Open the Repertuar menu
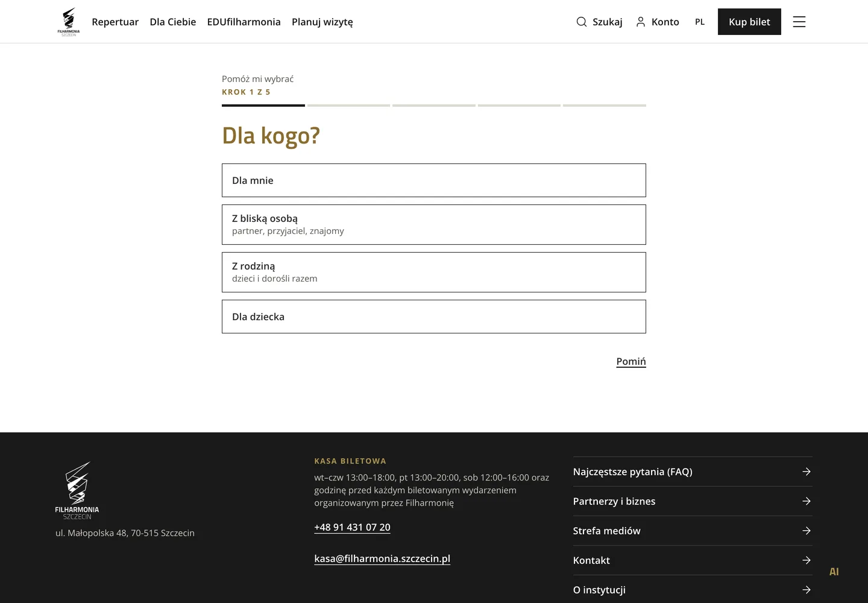This screenshot has width=868, height=603. point(115,22)
